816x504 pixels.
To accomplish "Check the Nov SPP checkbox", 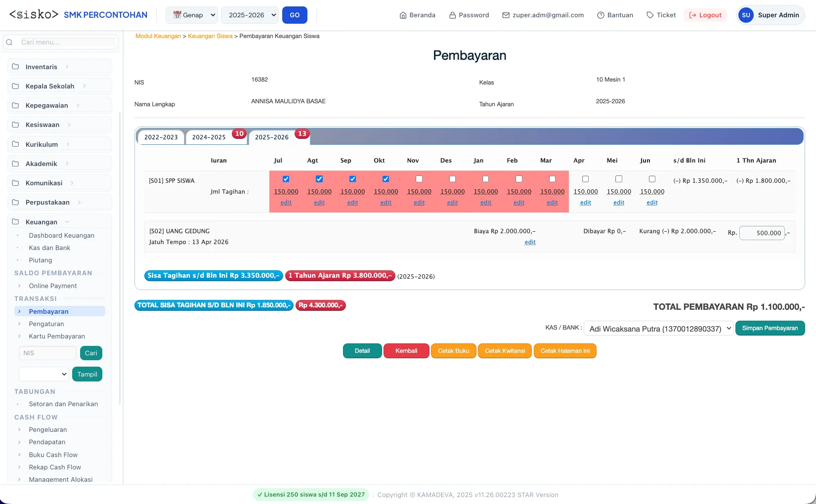I will click(419, 179).
